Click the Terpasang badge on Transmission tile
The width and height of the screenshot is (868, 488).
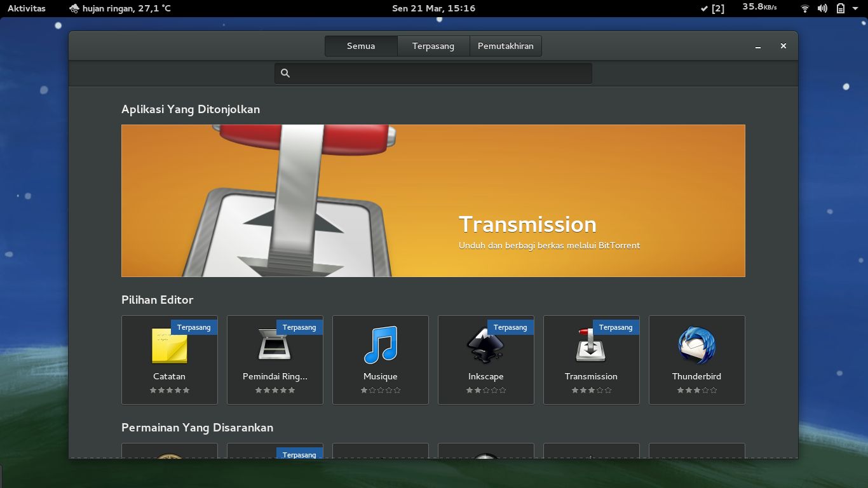click(x=616, y=327)
